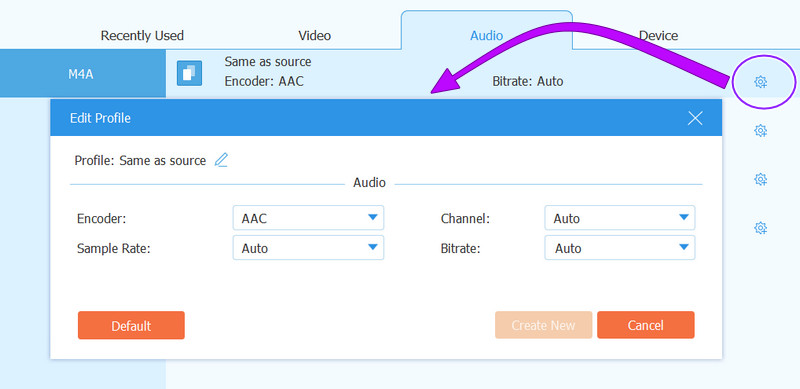The height and width of the screenshot is (389, 800).
Task: Select the Audio tab
Action: 487,31
